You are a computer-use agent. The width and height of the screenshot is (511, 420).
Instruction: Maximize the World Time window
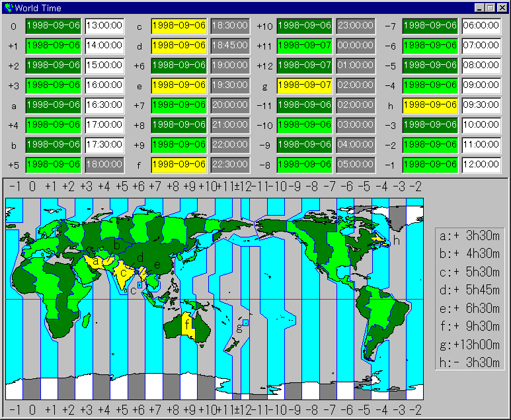(x=491, y=8)
